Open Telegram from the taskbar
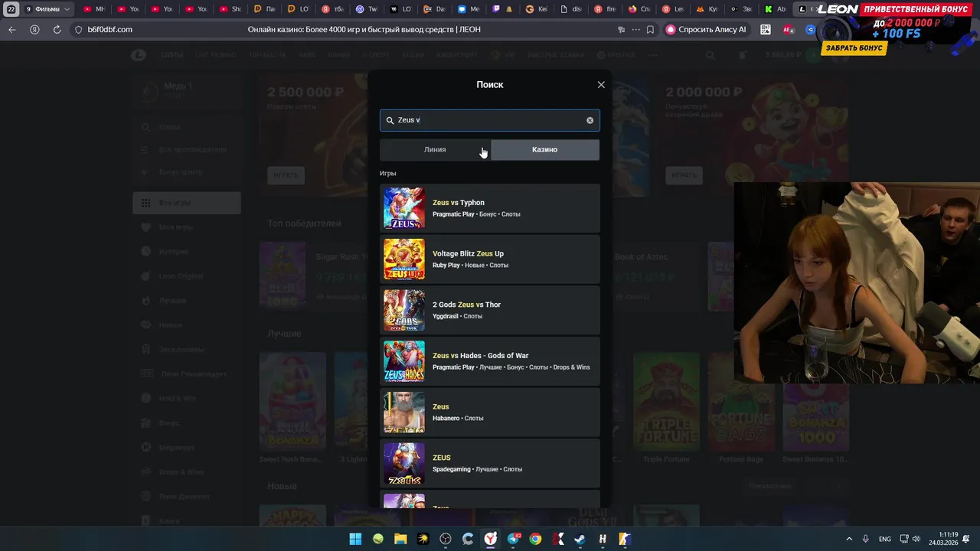Viewport: 980px width, 551px height. pos(513,539)
